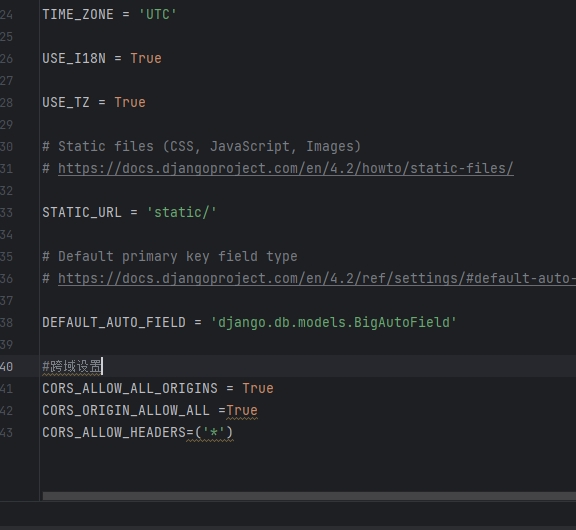576x530 pixels.
Task: Click the '# Default primary key field type' comment
Action: click(x=170, y=257)
